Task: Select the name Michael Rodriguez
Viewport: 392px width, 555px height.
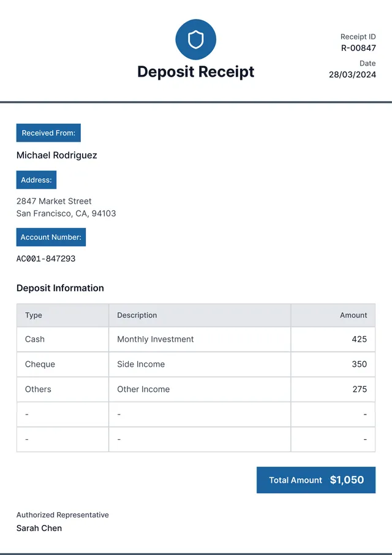Action: point(56,156)
